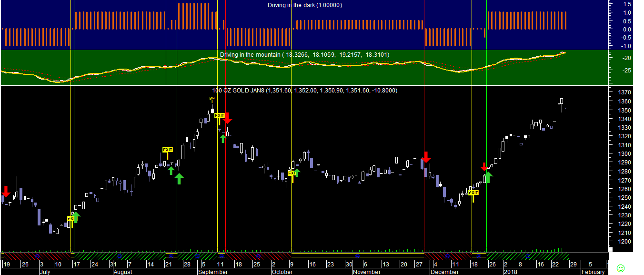Click the July month label
The image size is (644, 275).
click(45, 272)
